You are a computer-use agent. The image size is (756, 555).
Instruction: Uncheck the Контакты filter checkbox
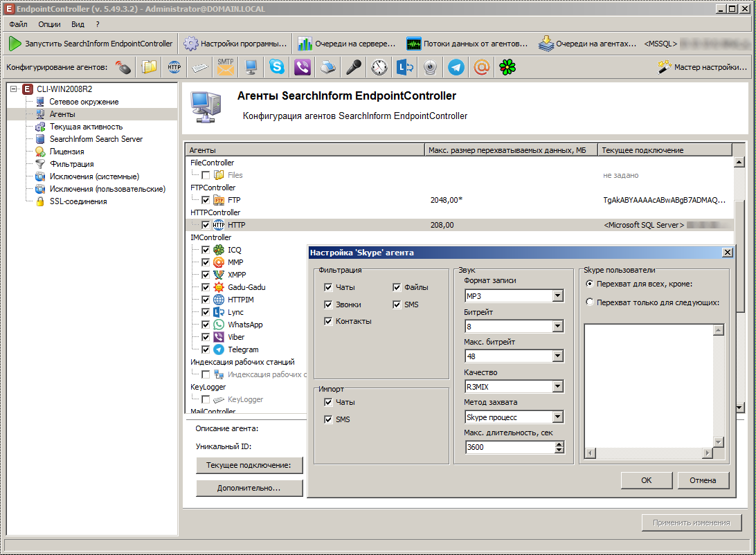click(x=328, y=321)
